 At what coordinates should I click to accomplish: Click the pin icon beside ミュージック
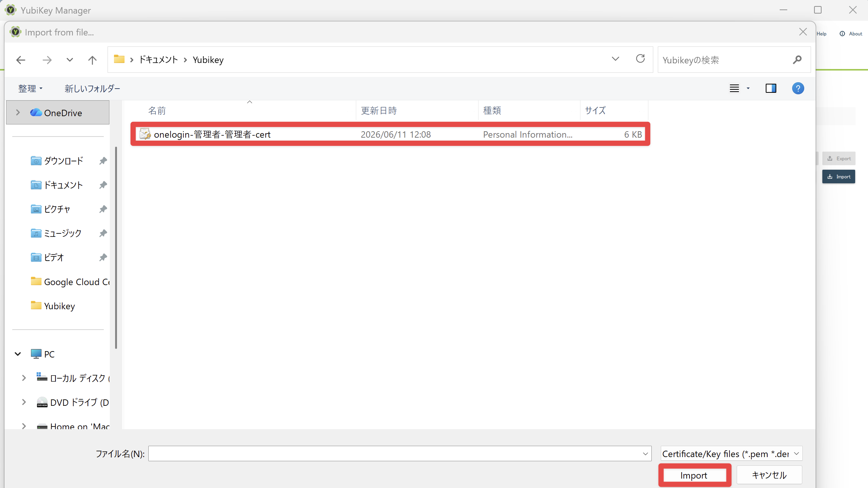pyautogui.click(x=103, y=233)
